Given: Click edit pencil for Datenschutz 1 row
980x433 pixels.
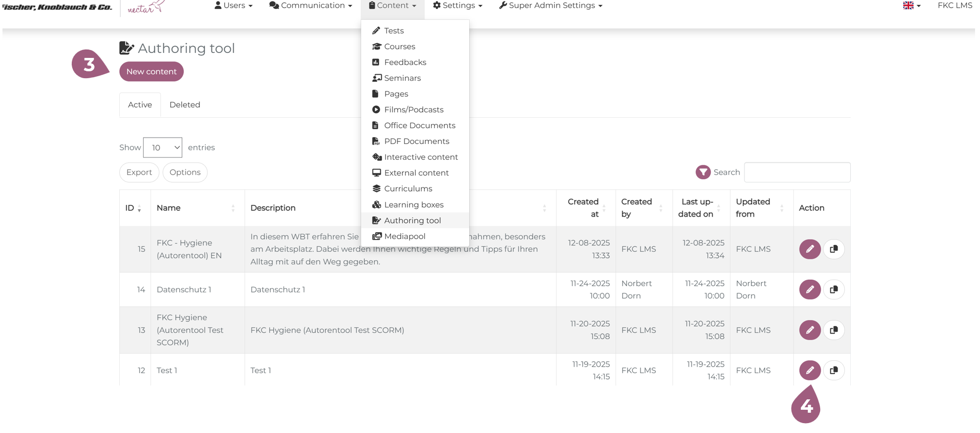Looking at the screenshot, I should (x=809, y=289).
